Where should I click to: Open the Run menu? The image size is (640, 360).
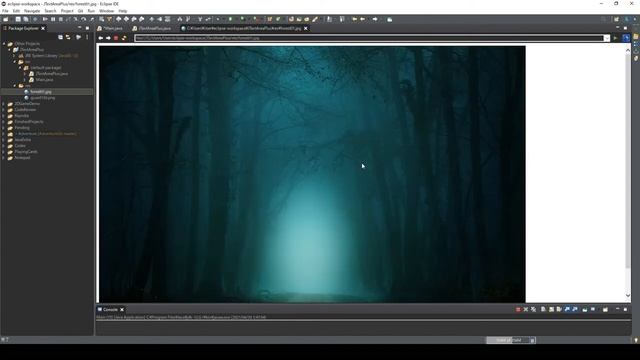(x=91, y=11)
